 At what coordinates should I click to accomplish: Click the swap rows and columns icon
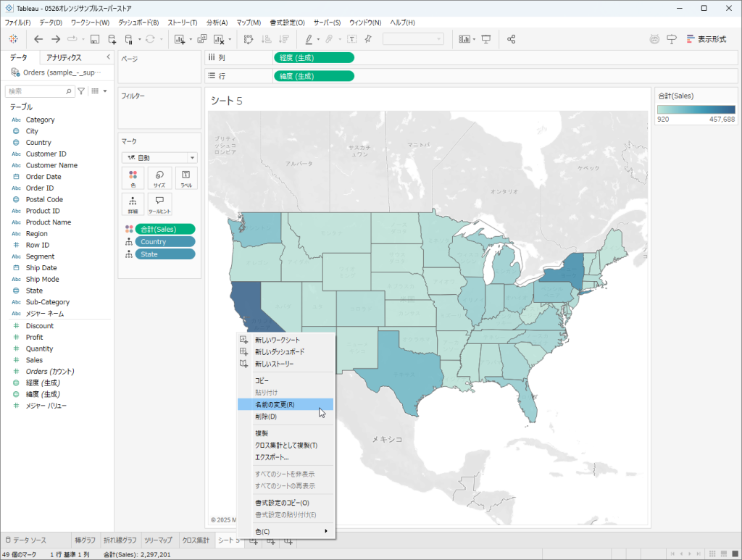249,39
